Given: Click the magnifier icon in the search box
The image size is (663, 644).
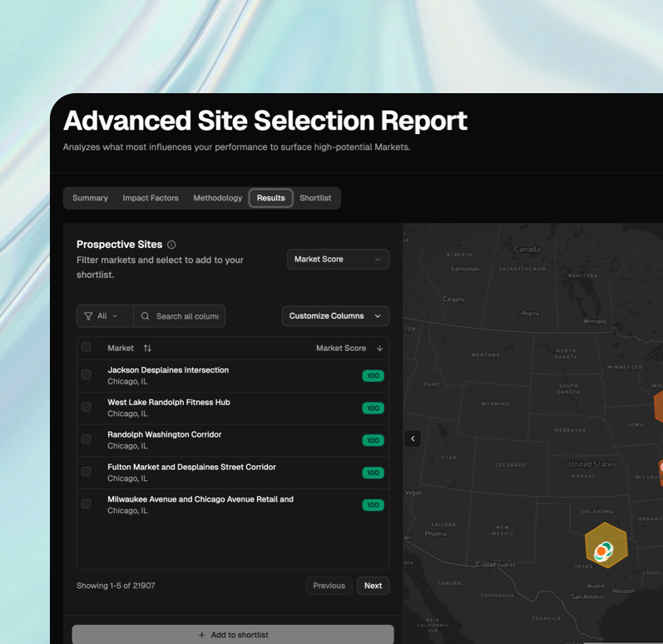Looking at the screenshot, I should (x=146, y=316).
